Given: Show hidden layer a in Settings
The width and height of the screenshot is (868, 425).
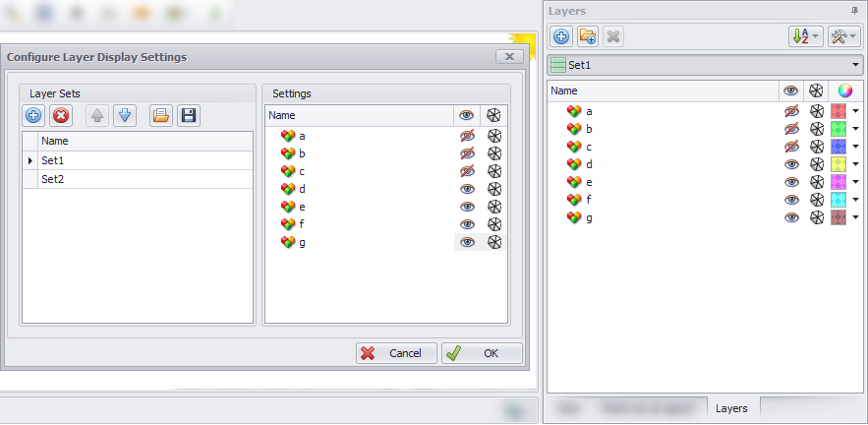Looking at the screenshot, I should 467,136.
